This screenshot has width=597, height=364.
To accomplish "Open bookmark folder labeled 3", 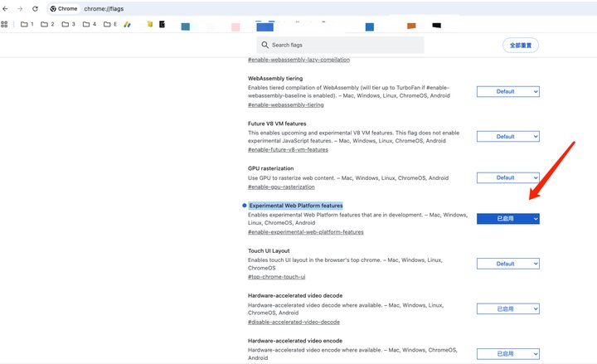I will tap(69, 25).
